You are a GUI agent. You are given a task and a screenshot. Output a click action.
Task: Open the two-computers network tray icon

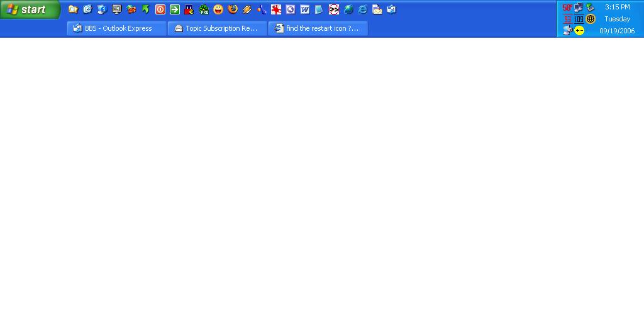coord(579,8)
